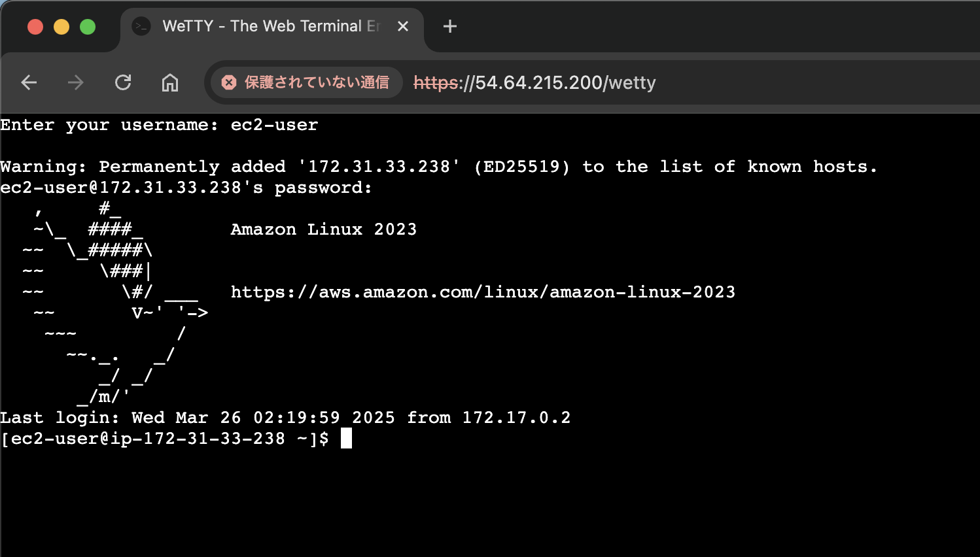Click the Amazon Linux 2023 banner text

coord(323,229)
